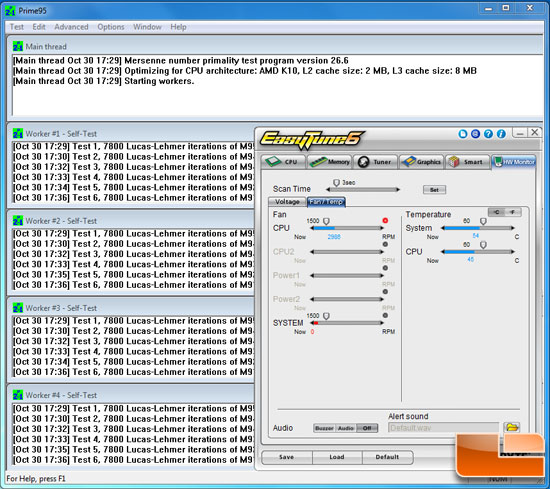Switch temperature display to Fahrenheit
This screenshot has width=550, height=489.
click(512, 212)
